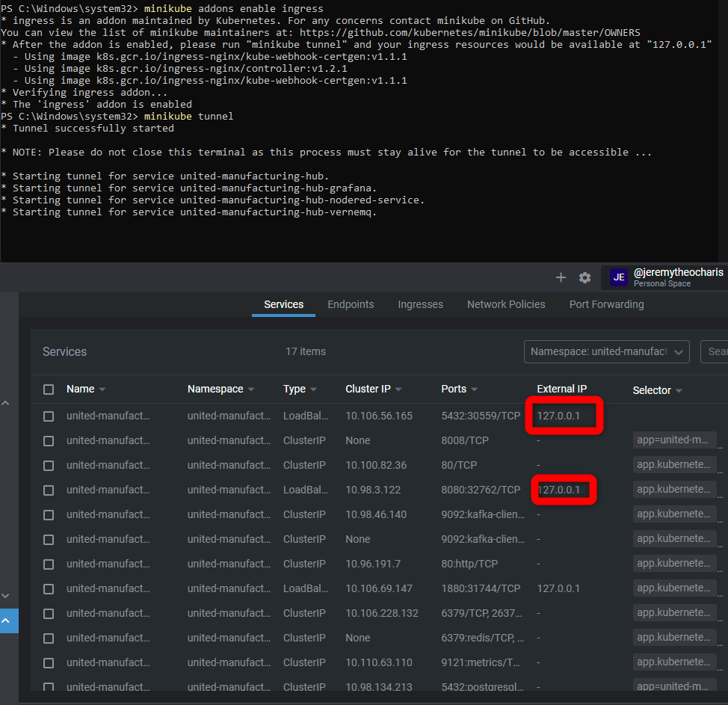Check the row with Cluster IP 10.106.56.165
Screen dimensions: 728x705
click(49, 416)
